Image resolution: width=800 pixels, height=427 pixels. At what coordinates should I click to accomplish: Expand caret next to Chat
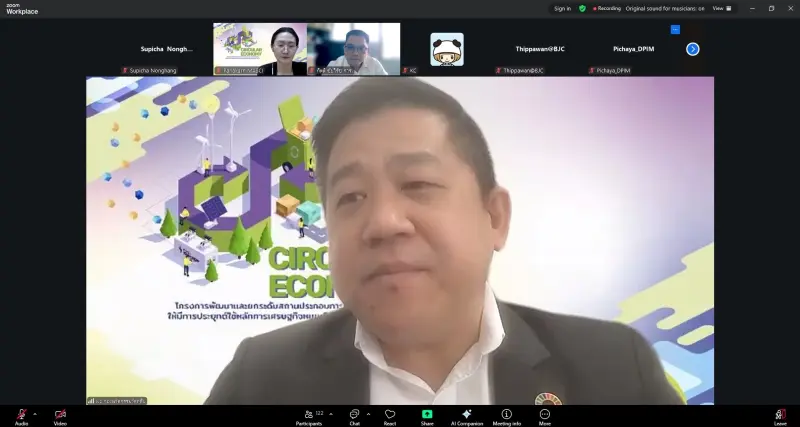(368, 414)
